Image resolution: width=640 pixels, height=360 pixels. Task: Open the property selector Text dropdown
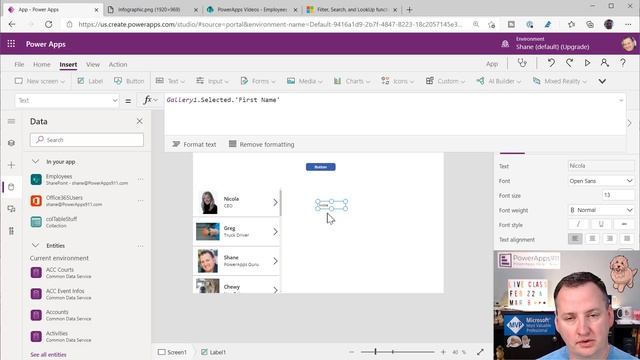[67, 100]
